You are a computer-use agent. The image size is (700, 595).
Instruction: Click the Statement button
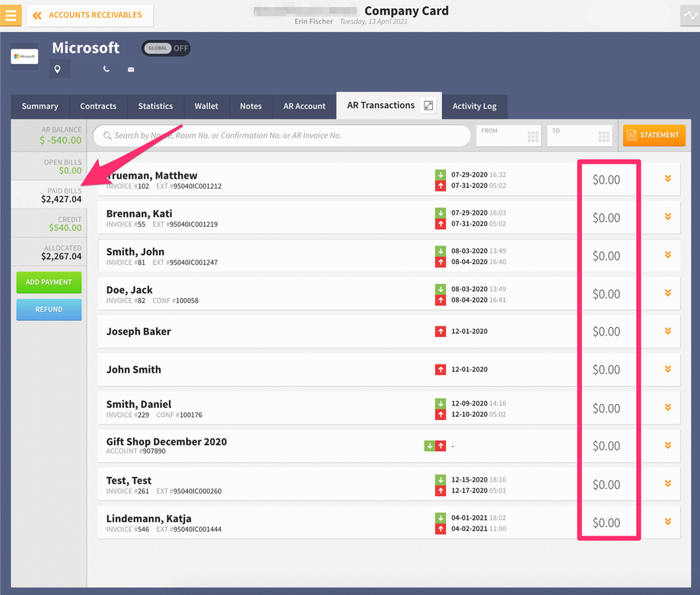click(x=654, y=135)
